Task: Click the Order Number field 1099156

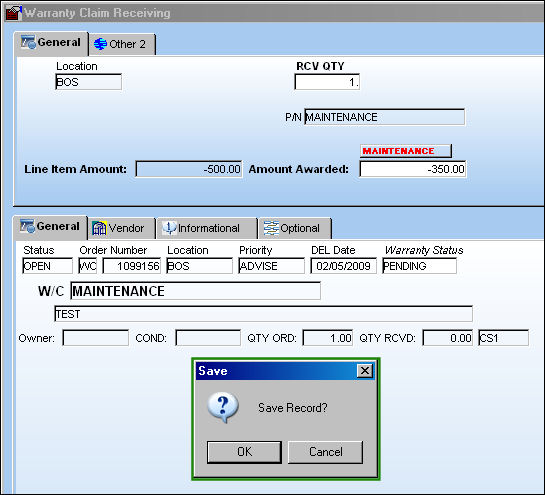Action: (x=132, y=266)
